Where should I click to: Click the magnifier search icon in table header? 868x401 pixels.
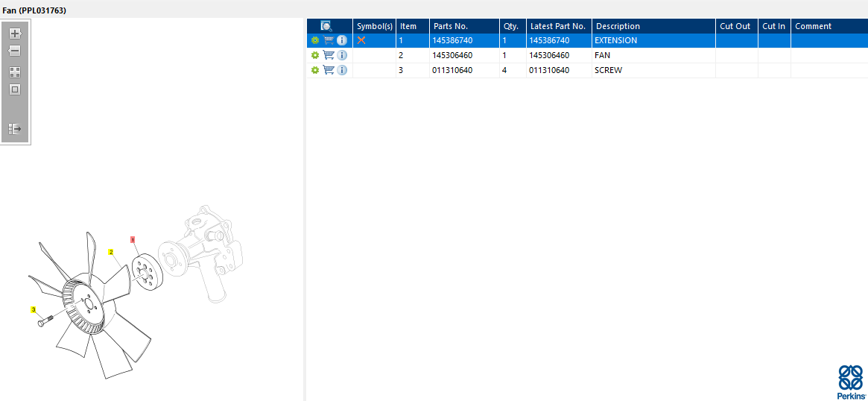(326, 26)
